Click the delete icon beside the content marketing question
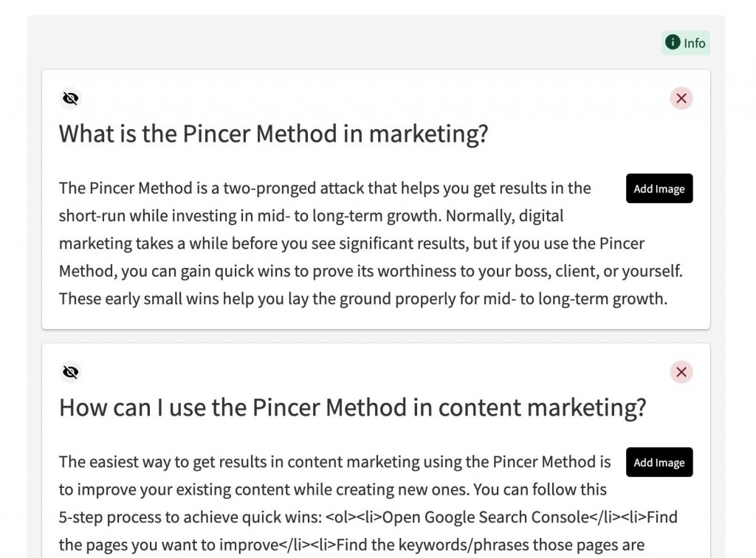This screenshot has width=756, height=558. (x=681, y=371)
